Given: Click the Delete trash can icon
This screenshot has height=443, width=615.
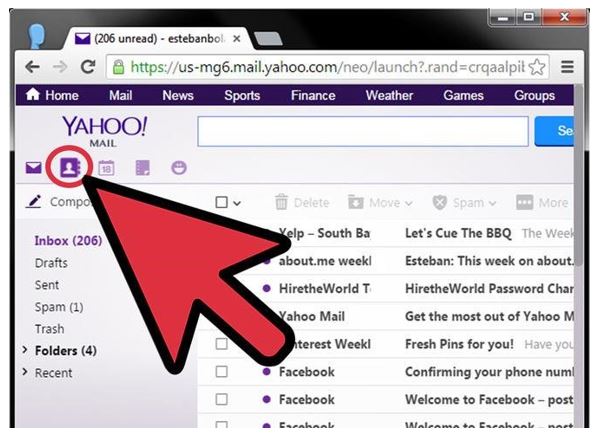Looking at the screenshot, I should pyautogui.click(x=281, y=202).
